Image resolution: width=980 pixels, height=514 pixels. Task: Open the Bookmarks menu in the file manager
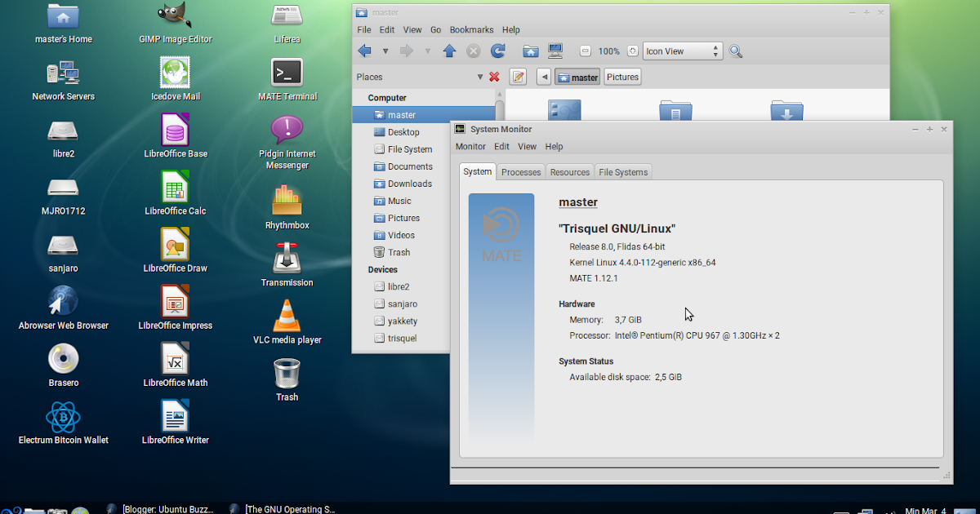tap(471, 29)
